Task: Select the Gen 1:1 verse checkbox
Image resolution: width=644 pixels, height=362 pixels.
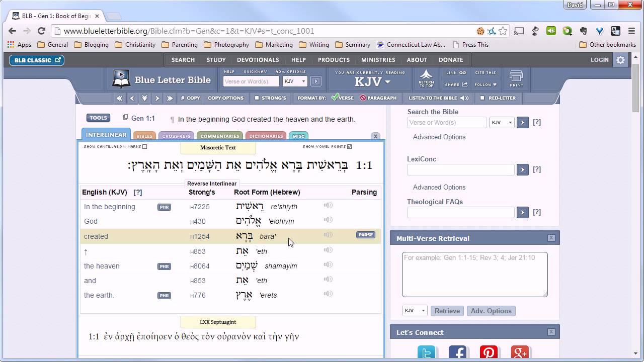Action: coord(126,118)
